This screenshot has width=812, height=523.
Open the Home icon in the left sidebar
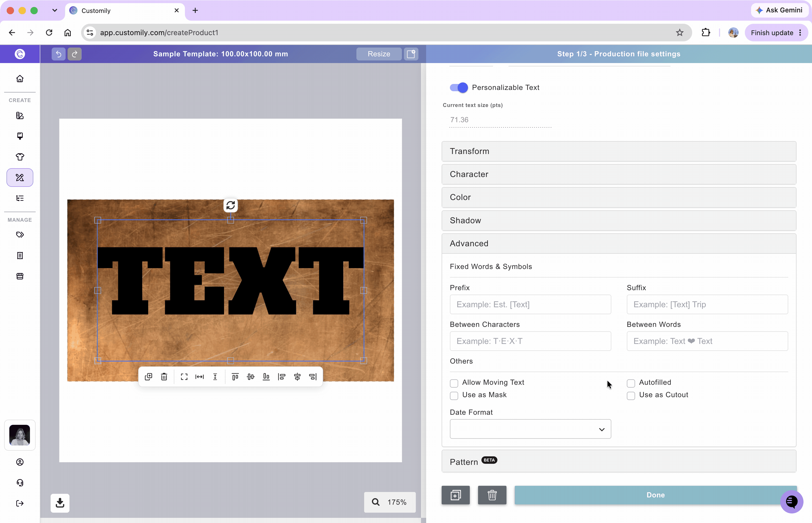coord(20,79)
